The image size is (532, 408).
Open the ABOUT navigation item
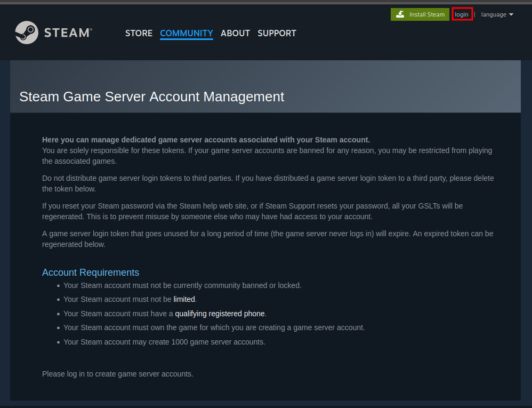(235, 33)
